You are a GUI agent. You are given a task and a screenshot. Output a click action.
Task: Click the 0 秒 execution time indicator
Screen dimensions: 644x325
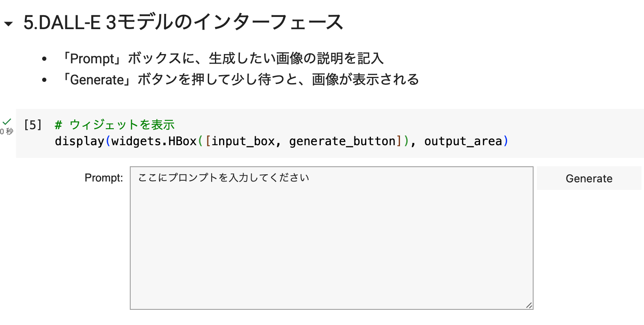coord(7,132)
